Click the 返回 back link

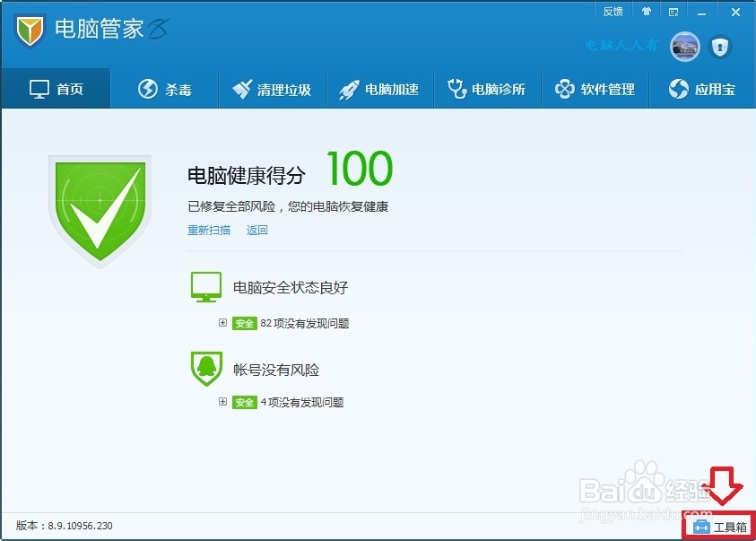(257, 230)
